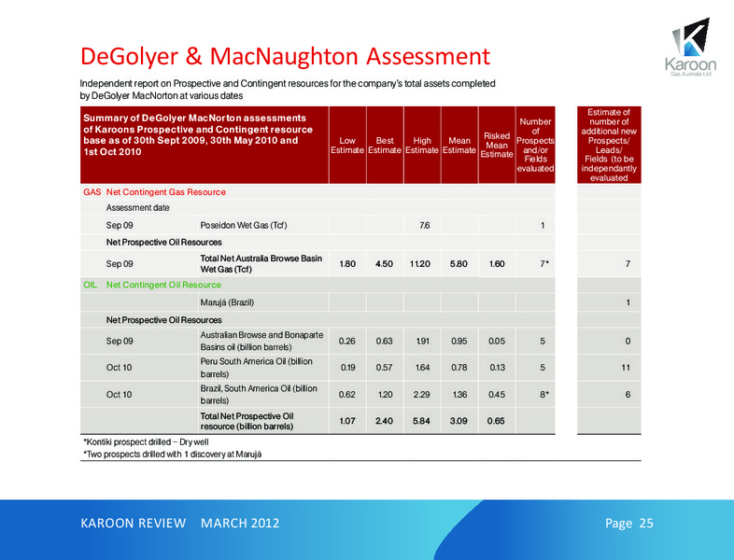
Task: Click the Karoon Gas Australia logo
Action: [690, 48]
